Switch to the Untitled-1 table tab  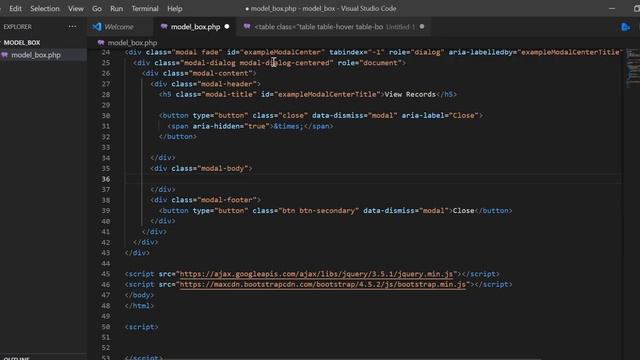(x=334, y=27)
